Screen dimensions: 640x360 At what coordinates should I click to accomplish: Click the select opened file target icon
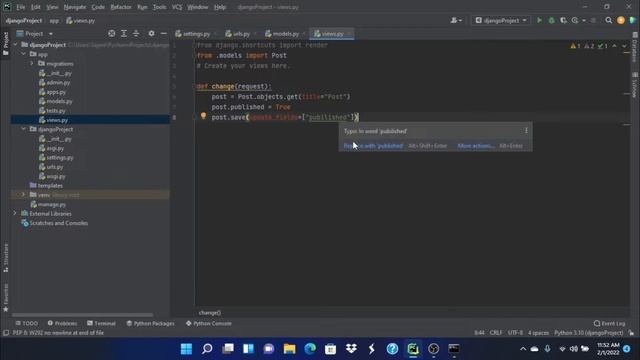point(111,33)
